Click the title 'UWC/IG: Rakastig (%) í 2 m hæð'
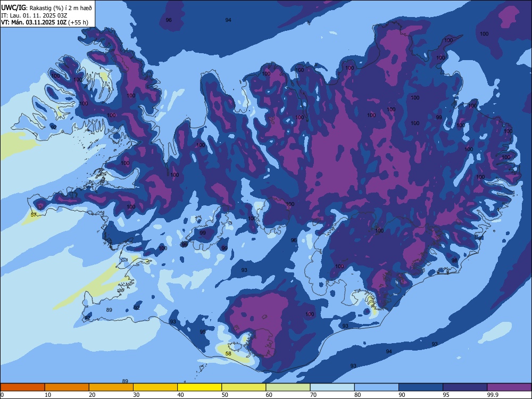The image size is (532, 399). 46,7
